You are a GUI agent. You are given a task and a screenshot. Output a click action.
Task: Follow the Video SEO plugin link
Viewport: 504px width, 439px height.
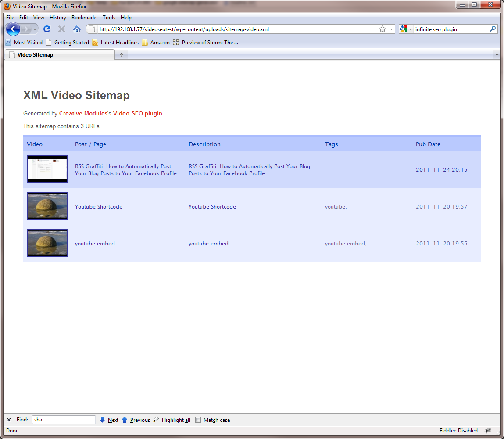pos(138,114)
